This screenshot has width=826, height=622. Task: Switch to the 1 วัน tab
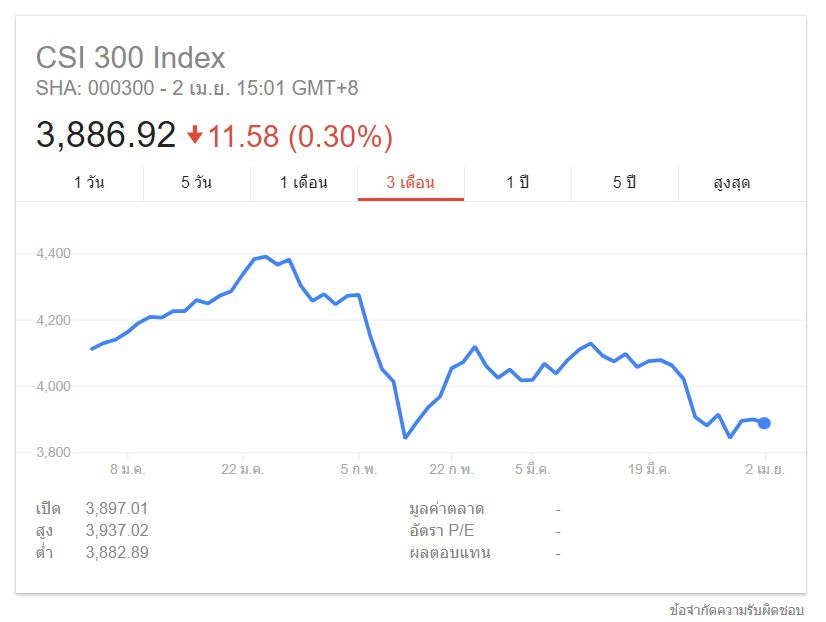89,183
